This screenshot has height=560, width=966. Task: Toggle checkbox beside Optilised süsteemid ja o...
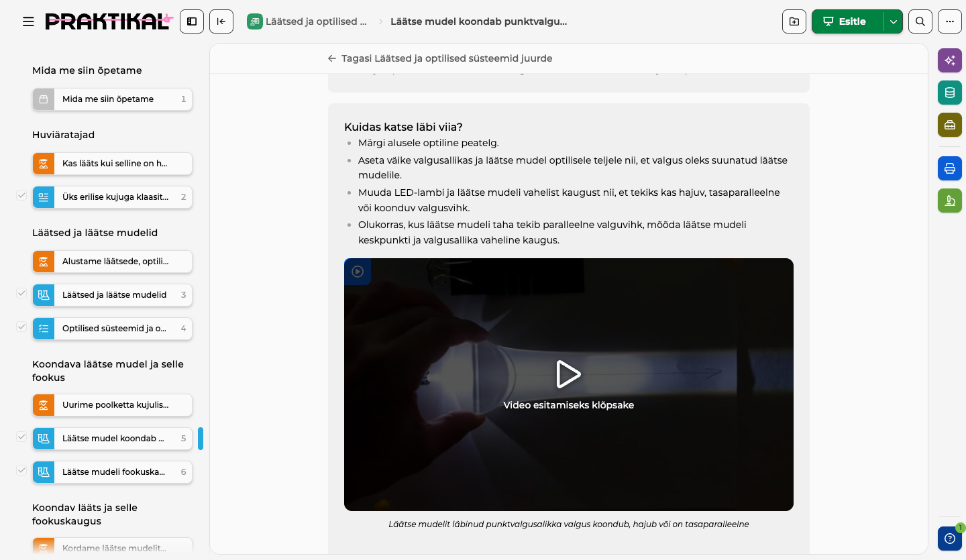point(21,327)
